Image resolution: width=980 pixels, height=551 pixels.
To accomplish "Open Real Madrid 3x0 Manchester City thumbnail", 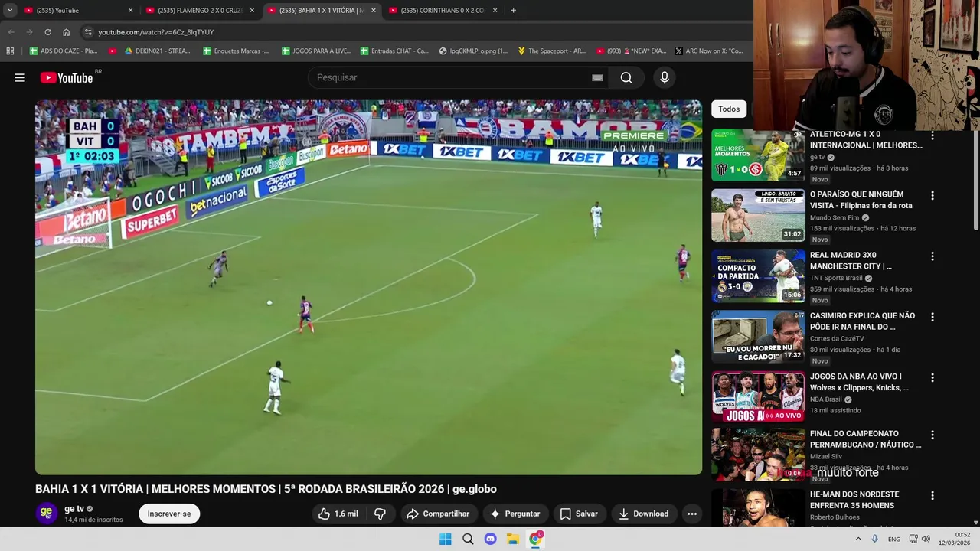I will (758, 276).
